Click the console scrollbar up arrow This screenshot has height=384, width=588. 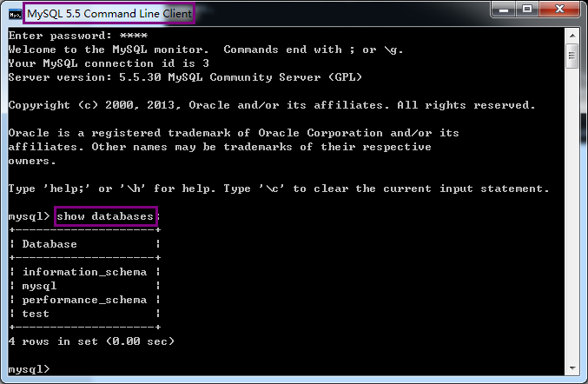click(572, 36)
